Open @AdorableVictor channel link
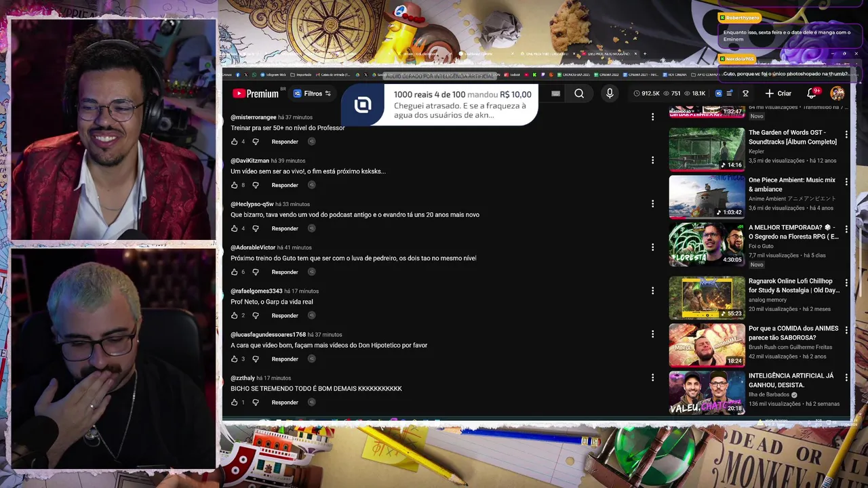This screenshot has width=868, height=488. pyautogui.click(x=253, y=247)
